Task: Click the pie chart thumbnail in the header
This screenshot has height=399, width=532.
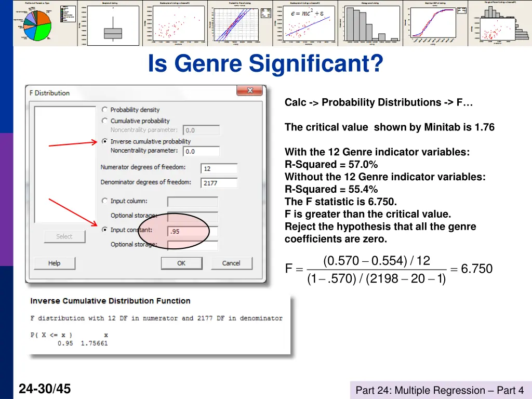Action: 45,23
